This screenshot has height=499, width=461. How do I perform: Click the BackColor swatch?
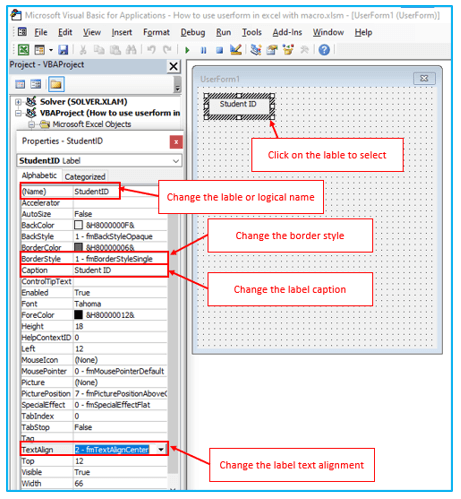pyautogui.click(x=78, y=225)
